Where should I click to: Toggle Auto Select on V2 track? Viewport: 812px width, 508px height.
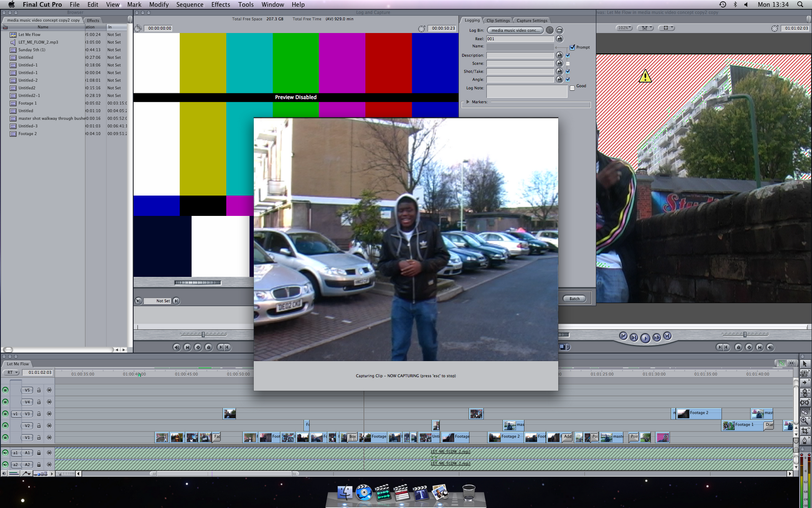[49, 426]
